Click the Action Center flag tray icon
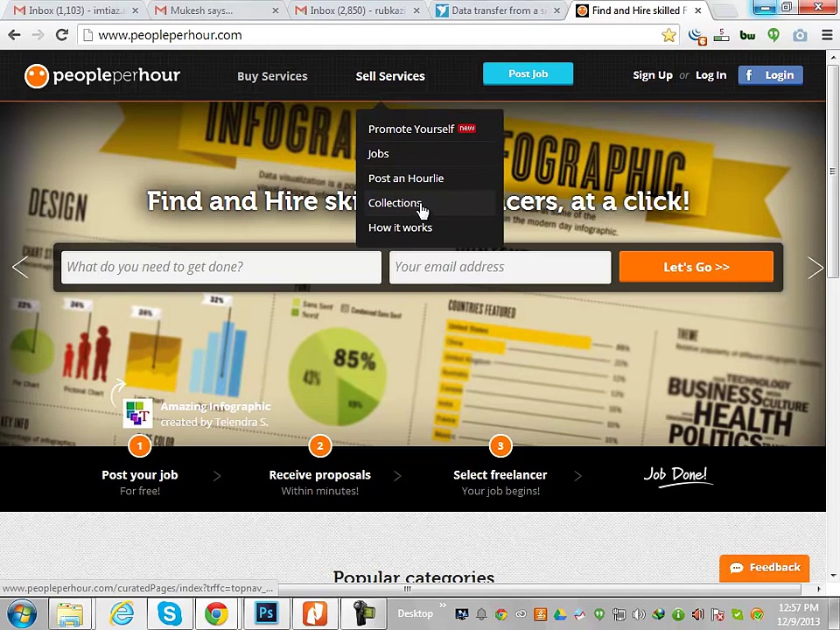 pos(717,614)
